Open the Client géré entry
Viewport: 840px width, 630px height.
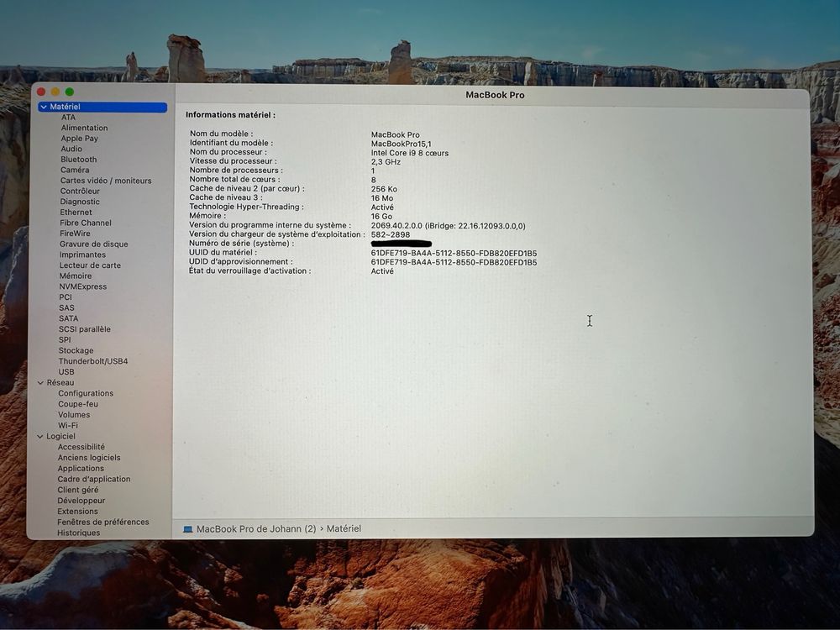[x=78, y=491]
